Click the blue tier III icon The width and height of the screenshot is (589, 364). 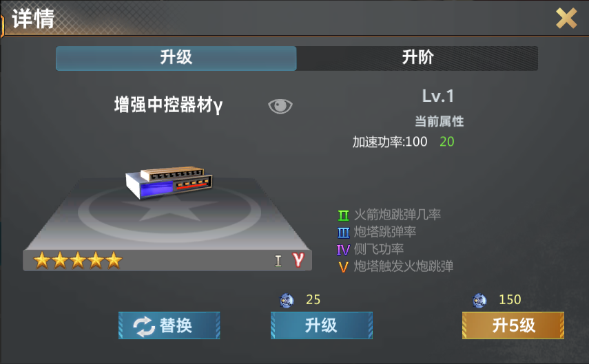(343, 233)
